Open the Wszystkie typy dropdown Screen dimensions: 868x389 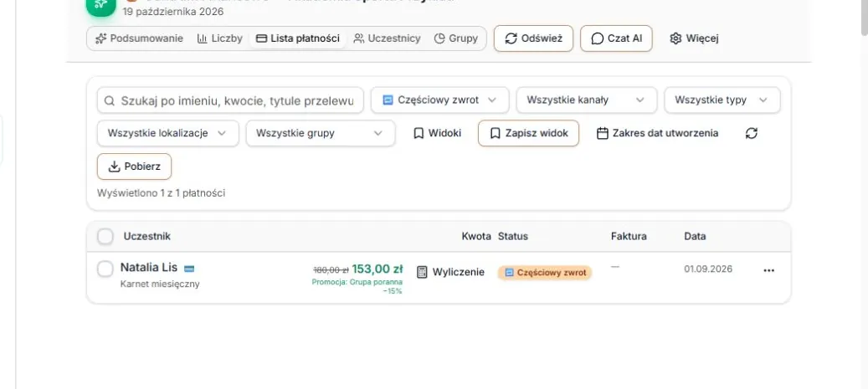[x=722, y=100]
